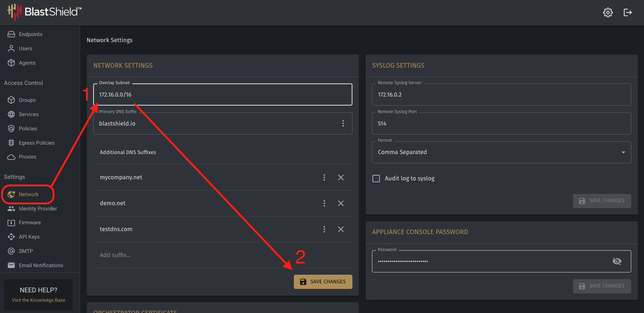Open three-dot menu for demo.net
The height and width of the screenshot is (313, 644).
(x=324, y=203)
